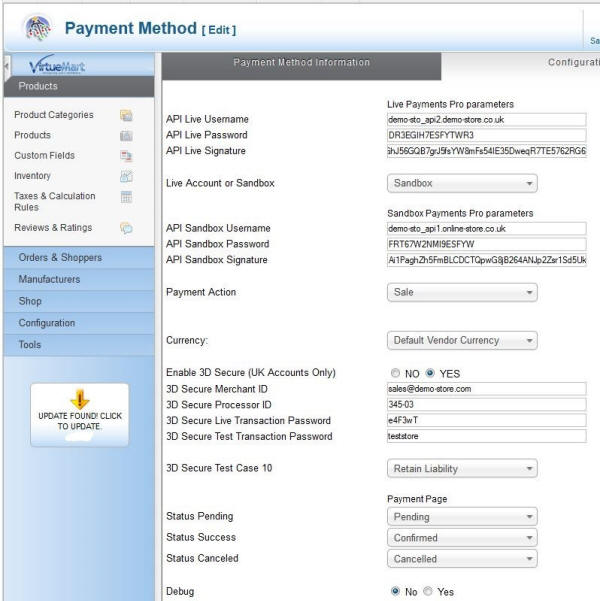Click the VirtueMart logo in sidebar
Screen dimensions: 600x601
(57, 66)
